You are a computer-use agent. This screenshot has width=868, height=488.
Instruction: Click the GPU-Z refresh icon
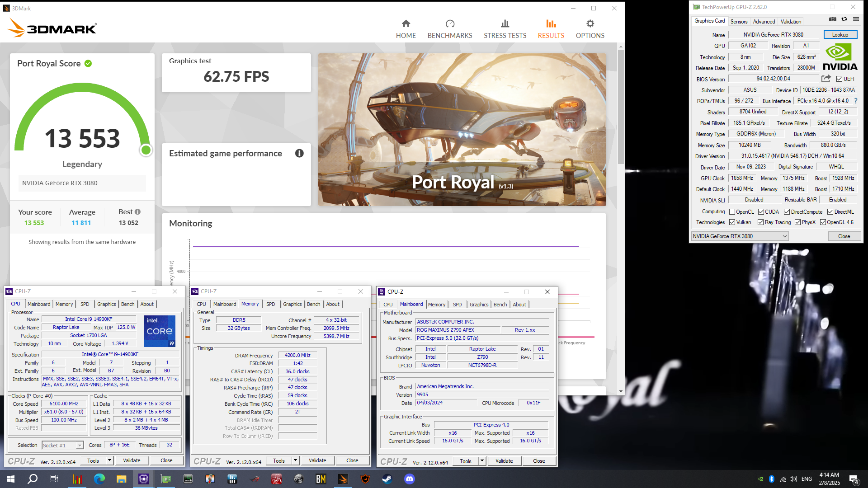point(844,19)
